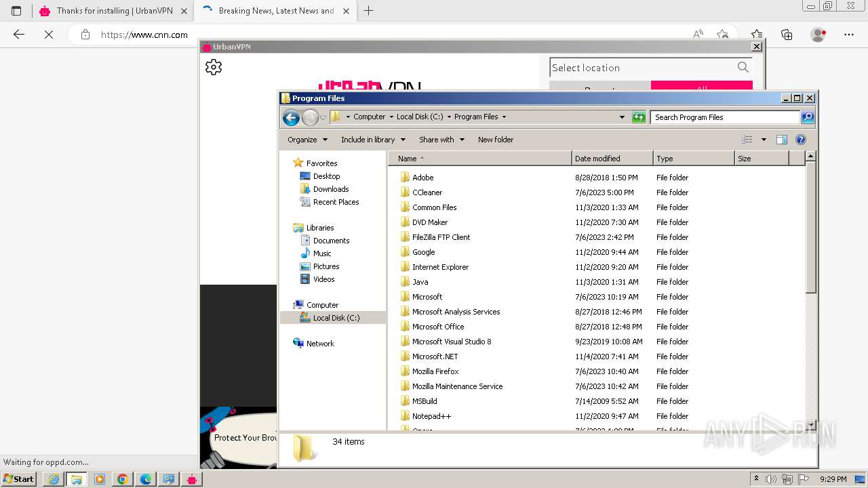Viewport: 868px width, 488px height.
Task: Open Organize dropdown menu
Action: 307,140
